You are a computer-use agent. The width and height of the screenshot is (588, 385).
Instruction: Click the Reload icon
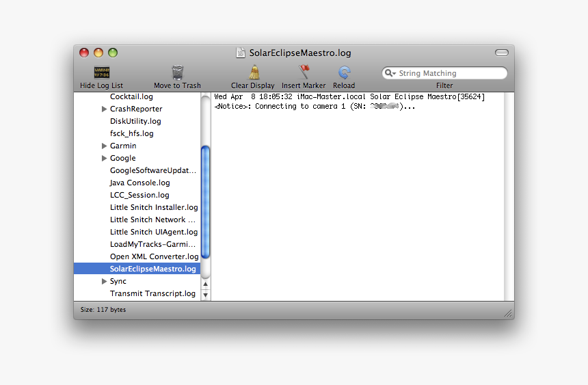coord(344,72)
